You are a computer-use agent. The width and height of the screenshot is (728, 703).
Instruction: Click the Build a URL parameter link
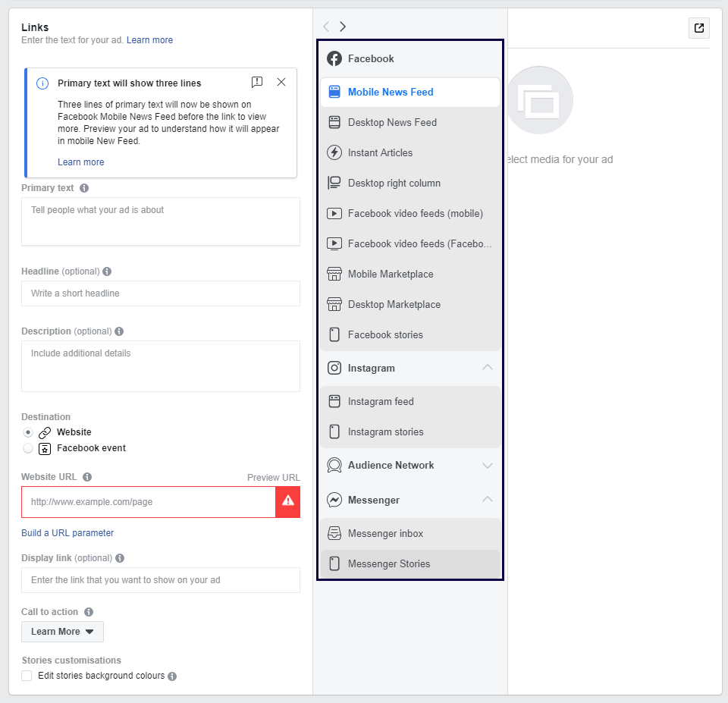point(67,532)
